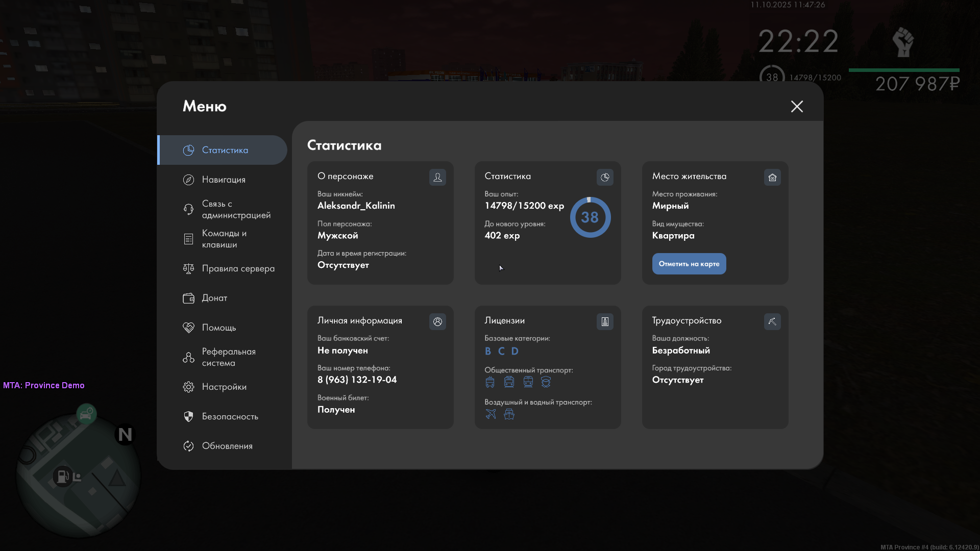
Task: Click the licenses document icon
Action: 605,321
